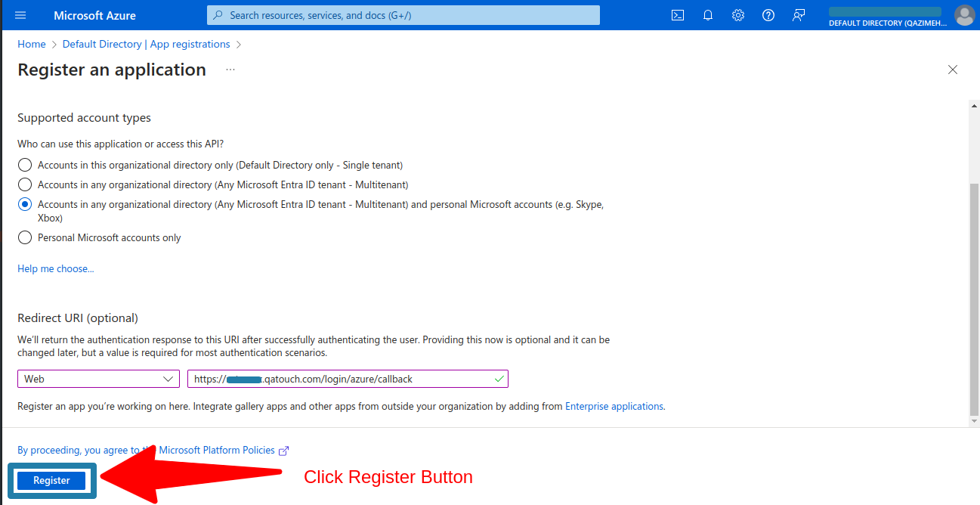Select Single tenant account type
Screen dimensions: 980x505
(25, 165)
